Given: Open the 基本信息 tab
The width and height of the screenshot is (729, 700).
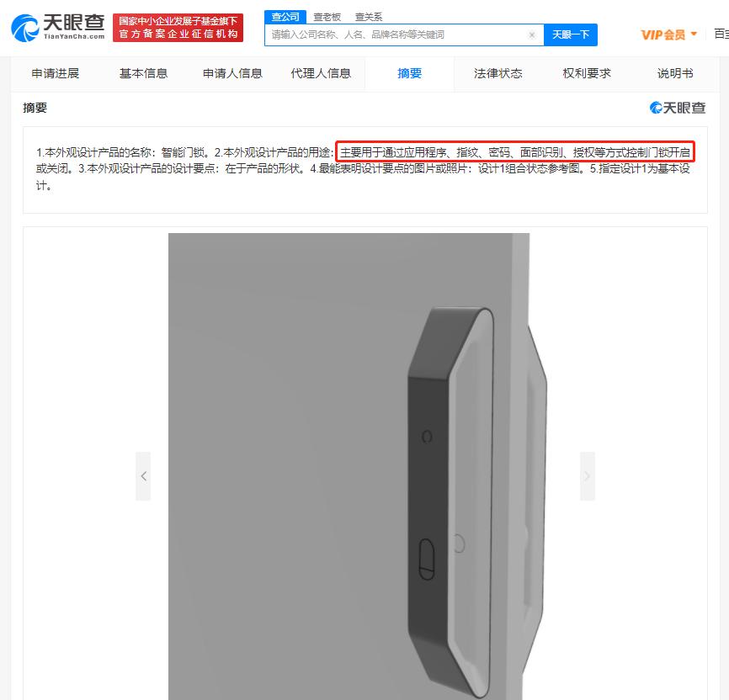Looking at the screenshot, I should 144,73.
